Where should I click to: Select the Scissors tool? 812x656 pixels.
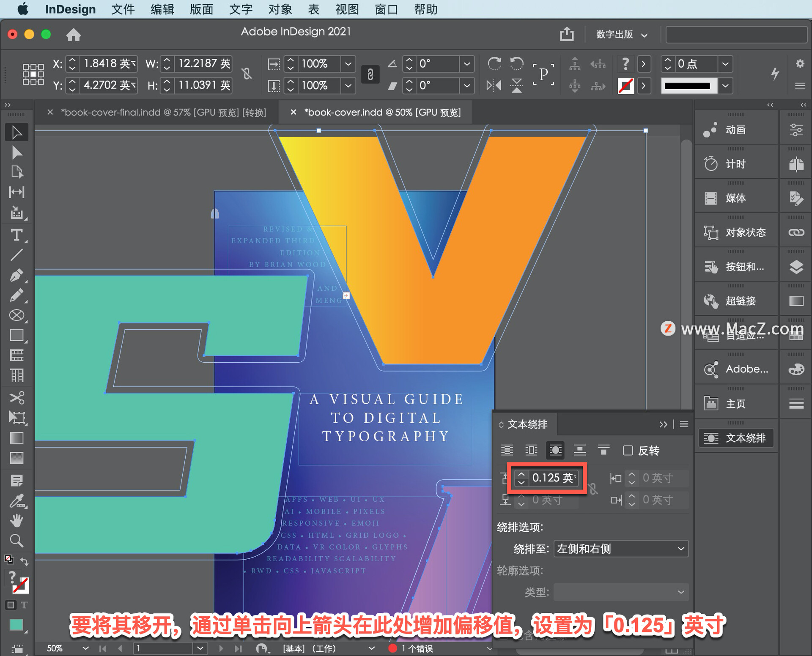[x=16, y=398]
